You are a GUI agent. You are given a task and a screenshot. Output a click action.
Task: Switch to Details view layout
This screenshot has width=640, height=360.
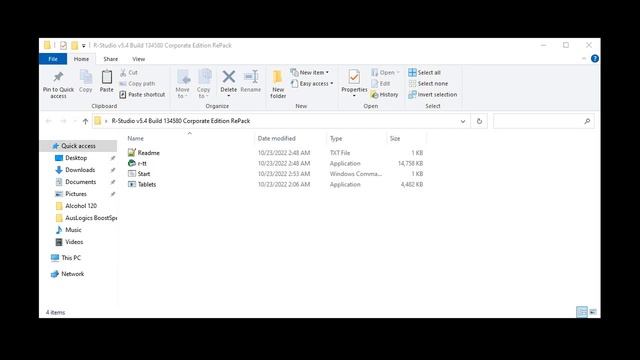pos(582,312)
